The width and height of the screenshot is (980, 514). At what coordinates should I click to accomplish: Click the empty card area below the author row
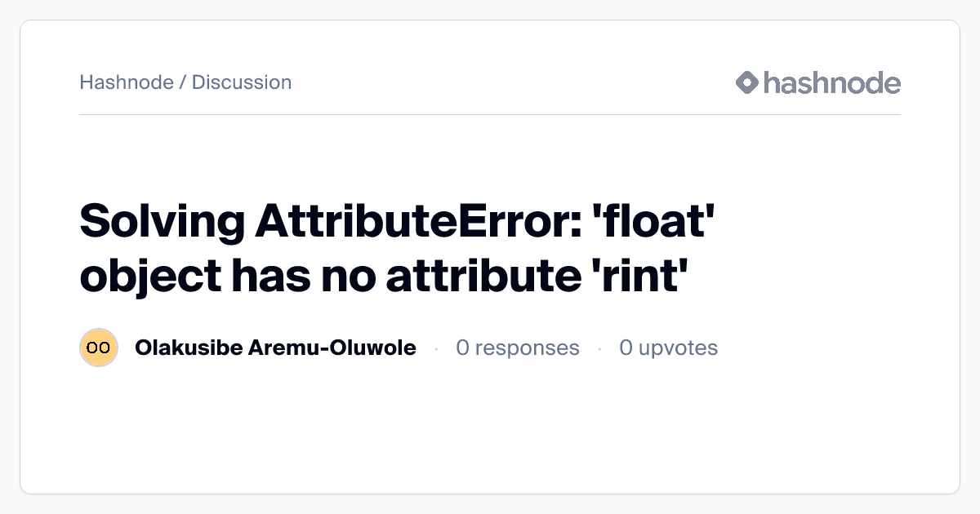490,432
